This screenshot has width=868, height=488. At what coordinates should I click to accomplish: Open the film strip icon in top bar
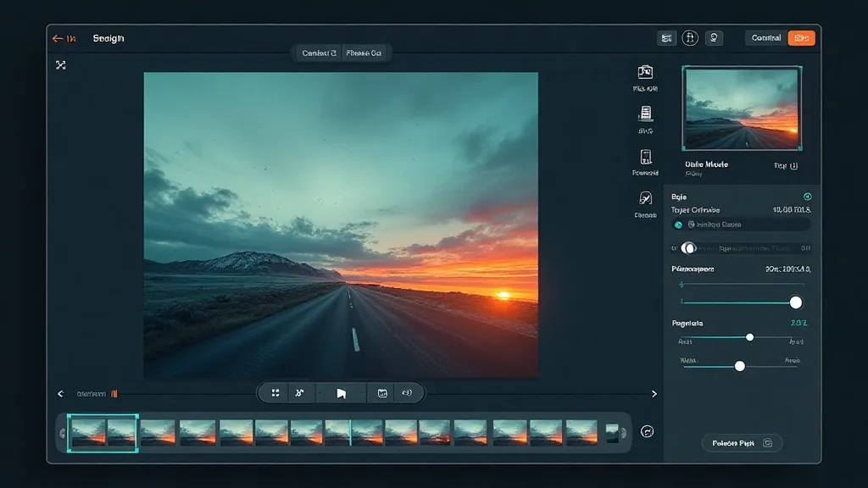pos(666,38)
